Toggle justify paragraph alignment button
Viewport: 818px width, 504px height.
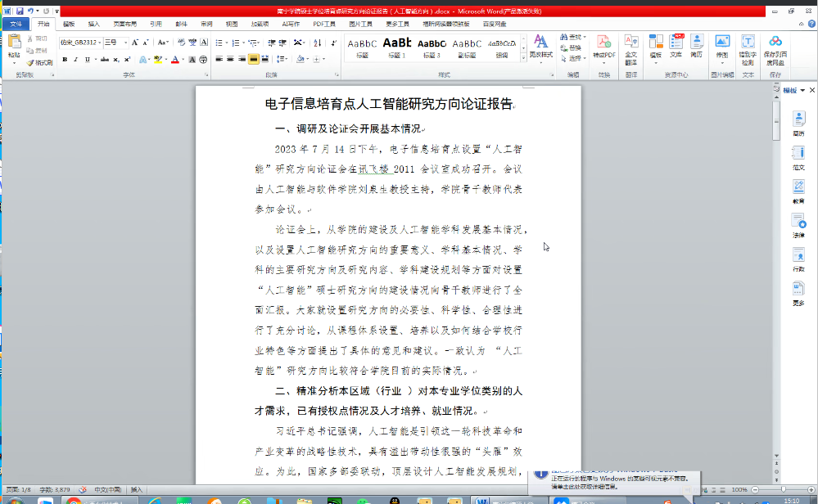[x=254, y=59]
